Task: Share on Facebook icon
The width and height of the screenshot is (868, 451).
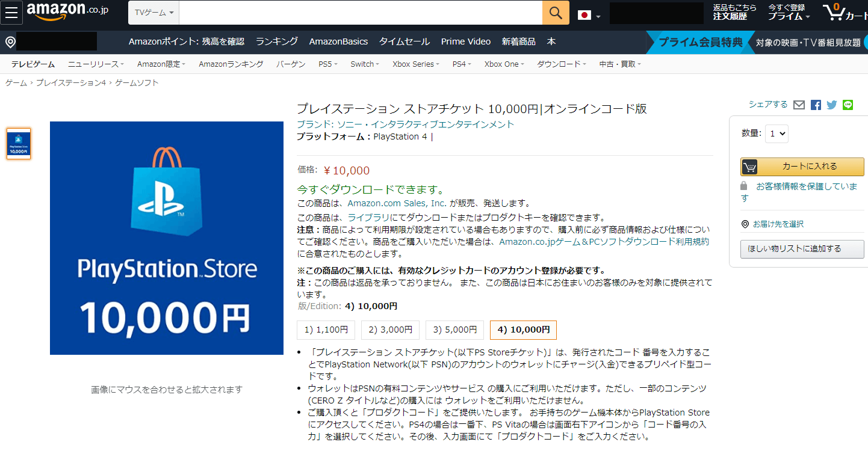Action: pos(816,105)
